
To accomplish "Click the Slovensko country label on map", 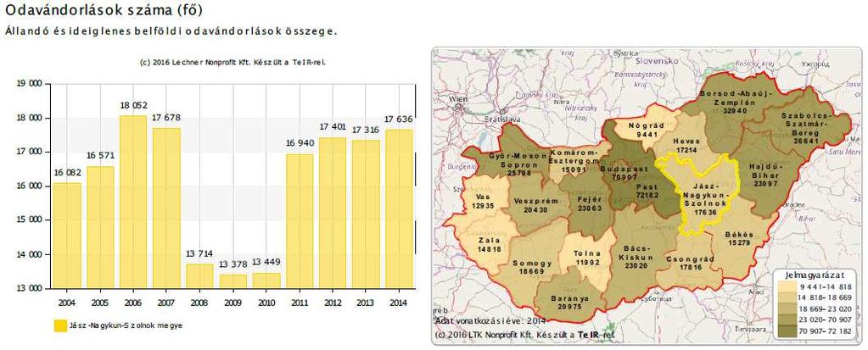I will click(x=657, y=59).
